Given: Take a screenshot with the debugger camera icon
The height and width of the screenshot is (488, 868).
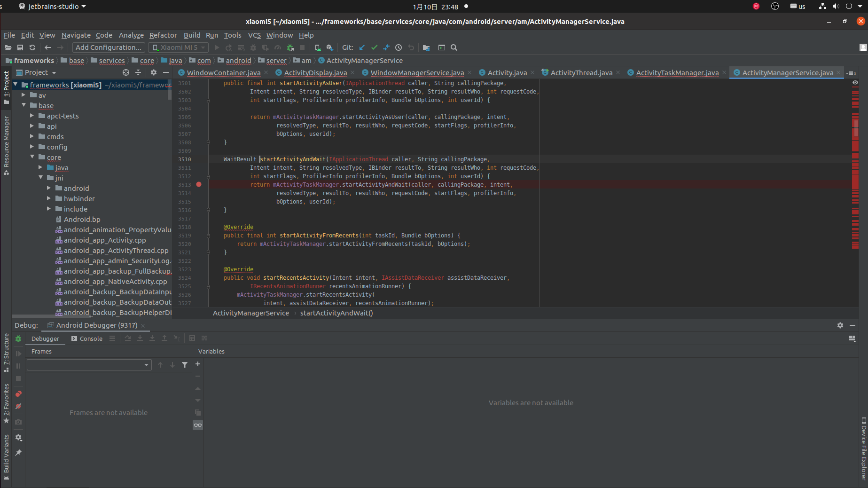Looking at the screenshot, I should pyautogui.click(x=18, y=422).
